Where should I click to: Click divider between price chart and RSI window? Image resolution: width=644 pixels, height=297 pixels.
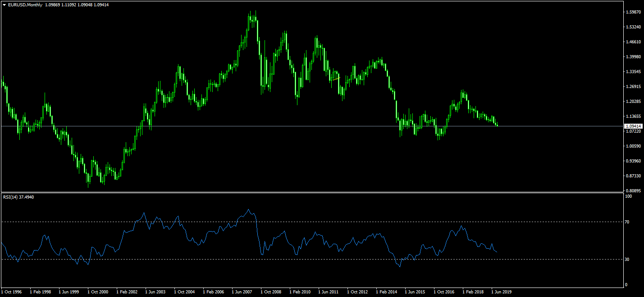coord(311,193)
